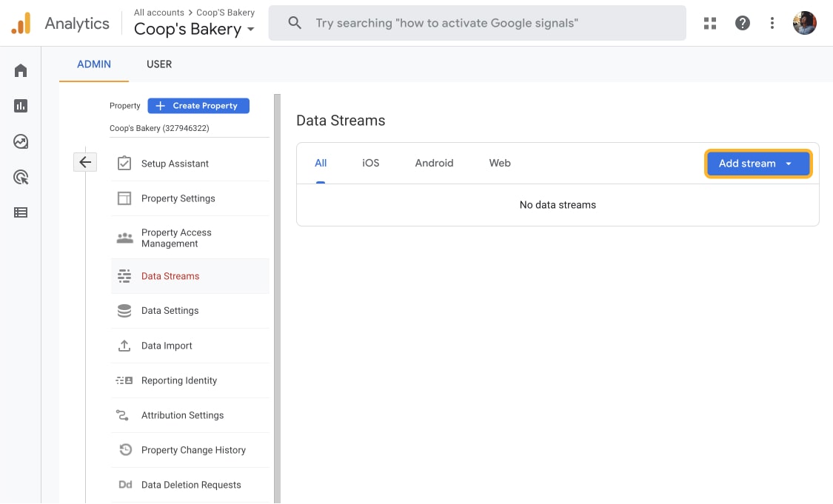Open the Advertising section

pos(20,176)
